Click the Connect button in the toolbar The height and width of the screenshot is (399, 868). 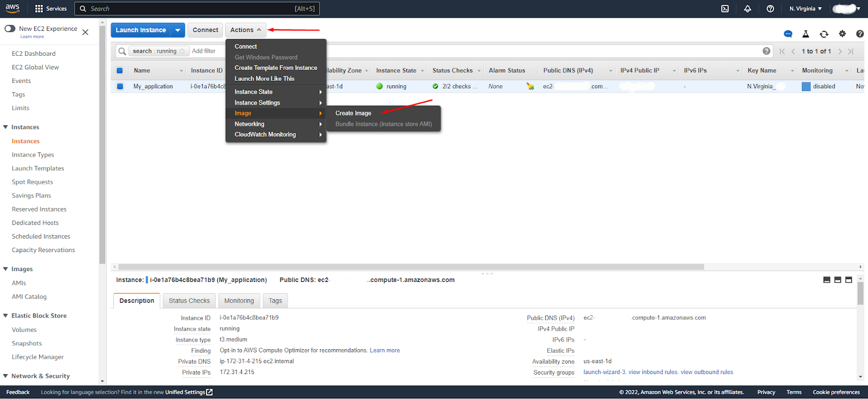206,30
